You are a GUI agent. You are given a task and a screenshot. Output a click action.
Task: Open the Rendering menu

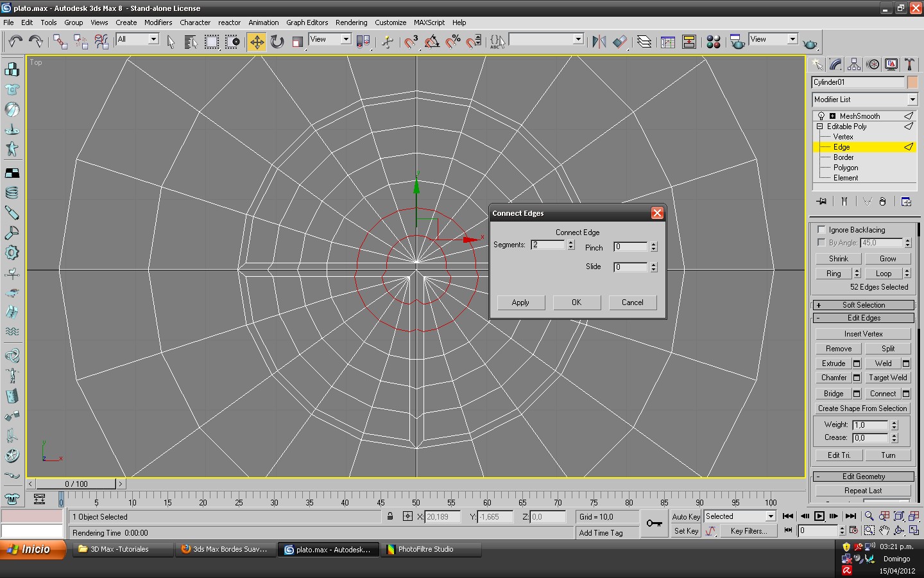351,22
